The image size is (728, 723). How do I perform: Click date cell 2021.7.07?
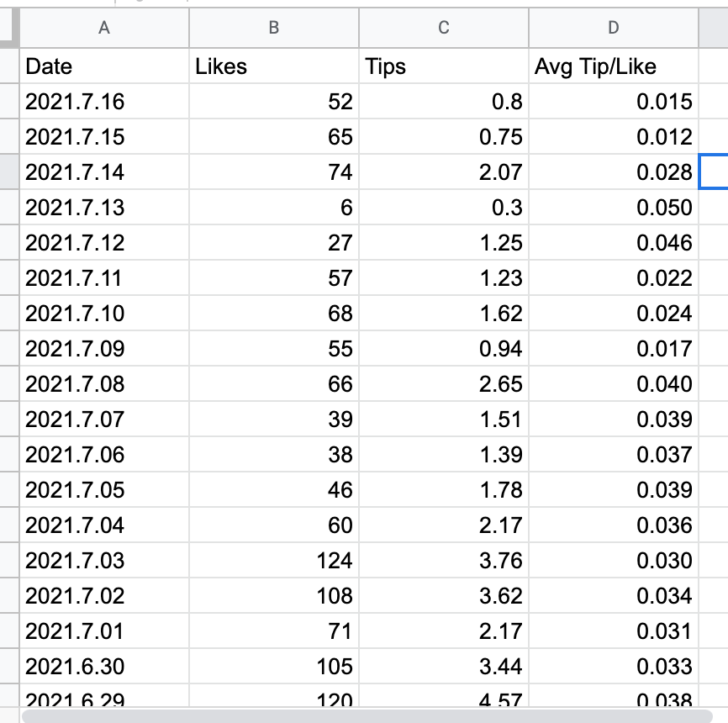point(104,419)
